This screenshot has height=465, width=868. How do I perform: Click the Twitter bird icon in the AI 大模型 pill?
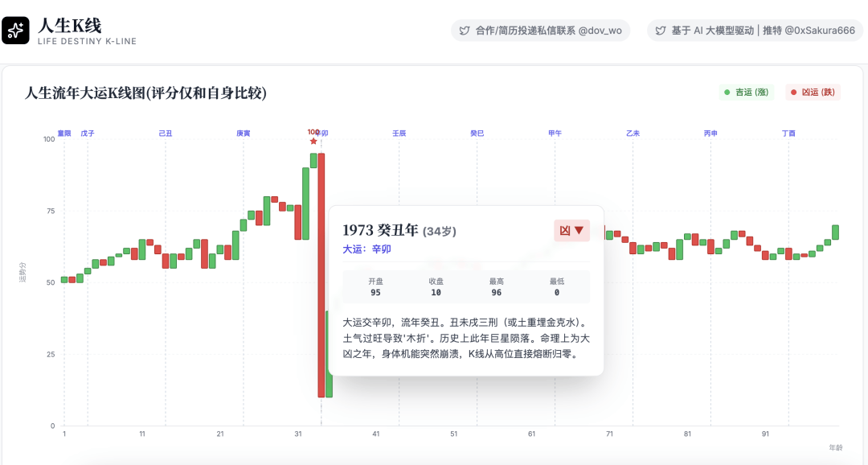coord(660,29)
